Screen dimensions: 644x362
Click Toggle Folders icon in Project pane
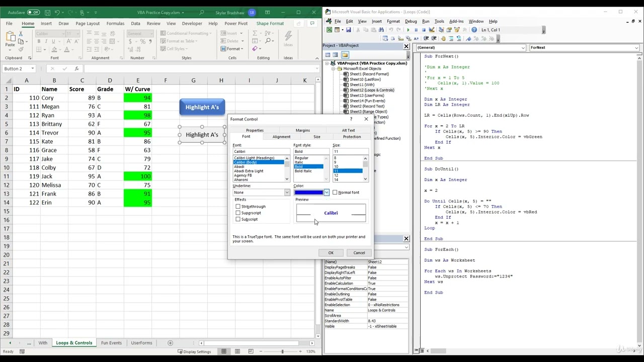click(x=345, y=55)
